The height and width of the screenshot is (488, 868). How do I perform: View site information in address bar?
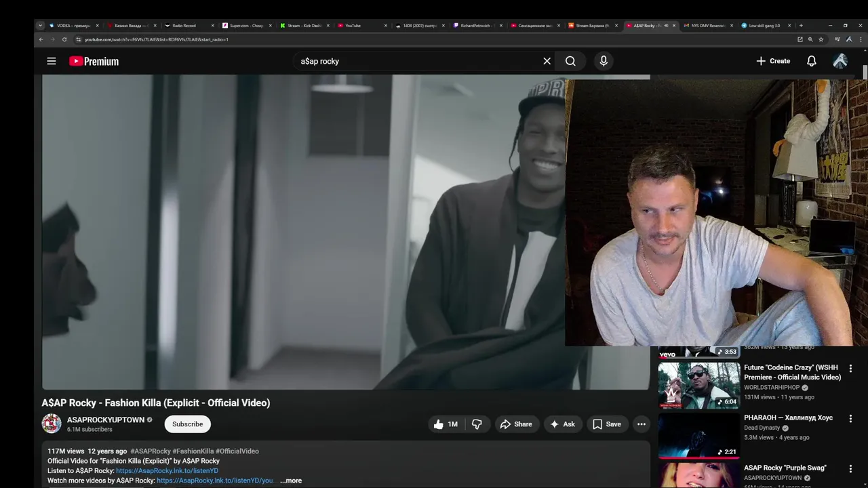[x=78, y=39]
